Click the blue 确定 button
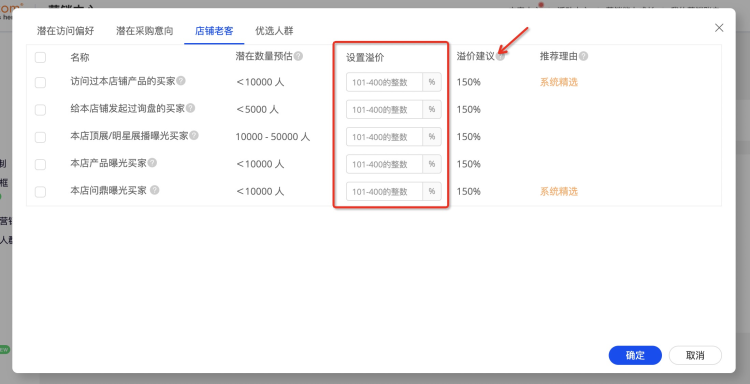This screenshot has width=750, height=384. coord(635,355)
